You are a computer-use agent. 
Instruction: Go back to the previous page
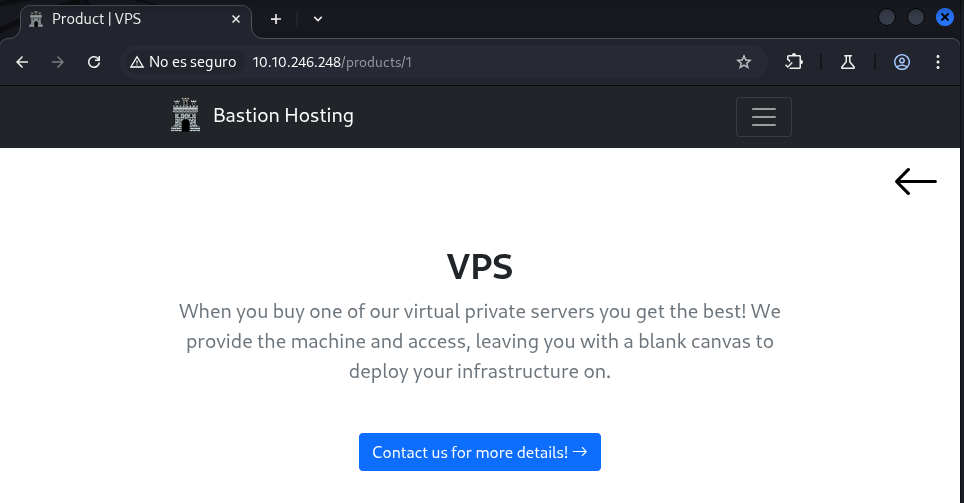pyautogui.click(x=22, y=62)
